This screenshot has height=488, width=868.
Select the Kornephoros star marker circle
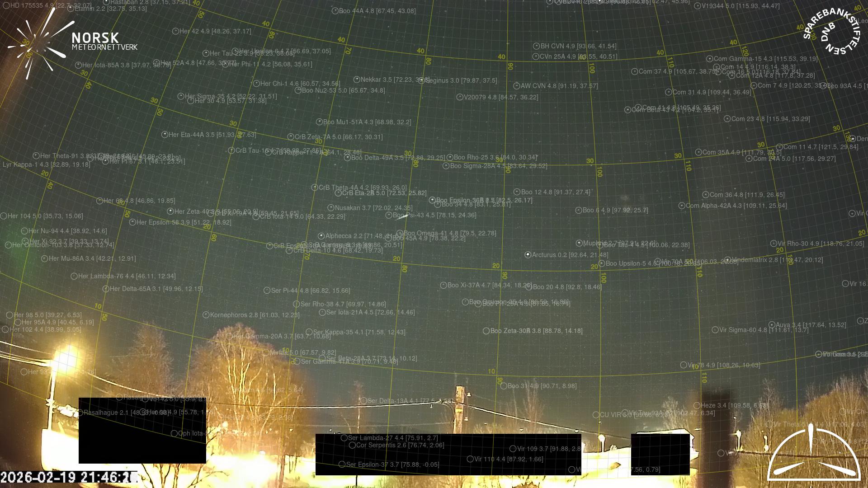(206, 315)
